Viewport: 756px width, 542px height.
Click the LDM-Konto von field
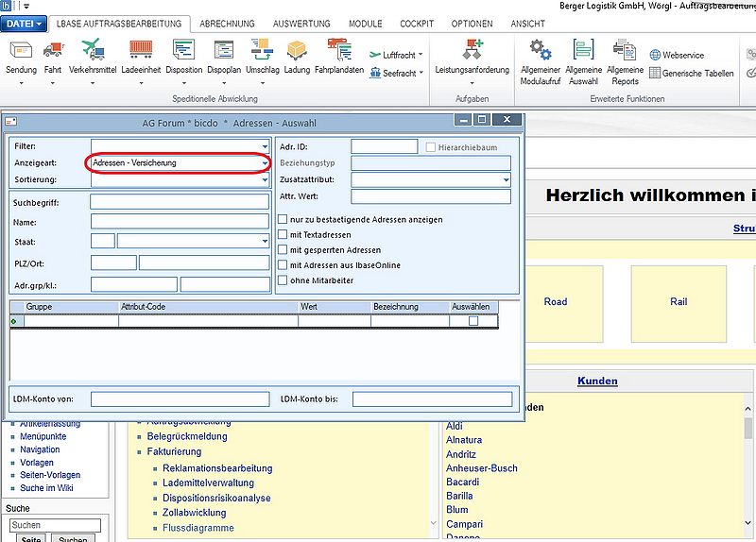click(180, 398)
